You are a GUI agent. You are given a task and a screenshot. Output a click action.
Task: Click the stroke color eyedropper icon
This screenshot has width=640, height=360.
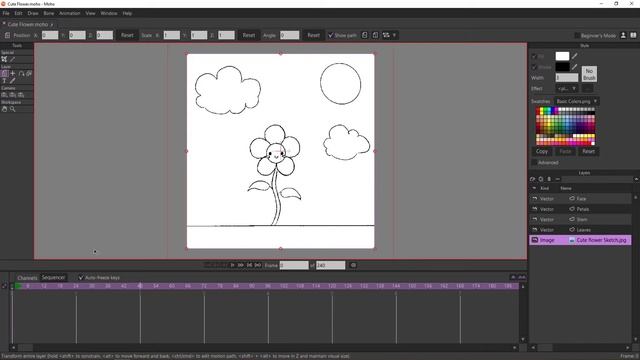point(575,67)
